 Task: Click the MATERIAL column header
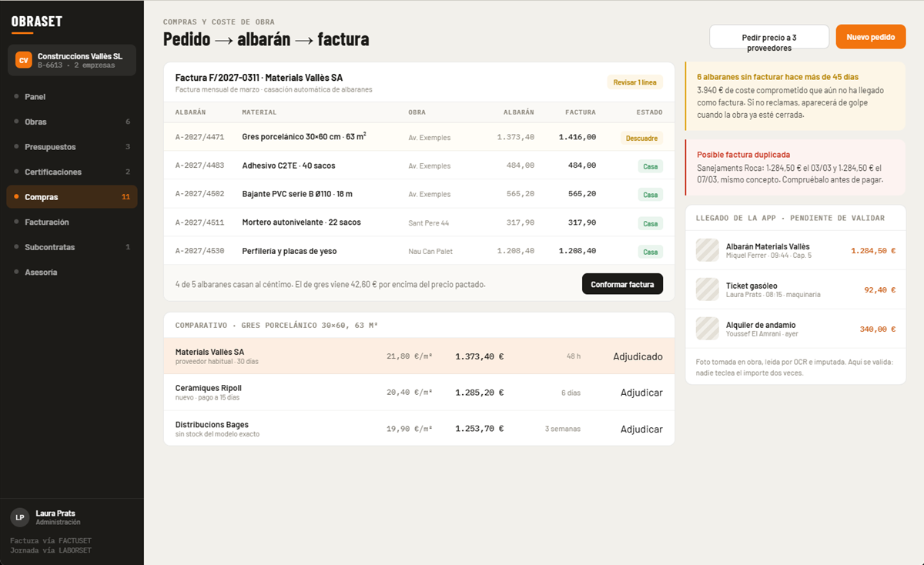coord(259,112)
